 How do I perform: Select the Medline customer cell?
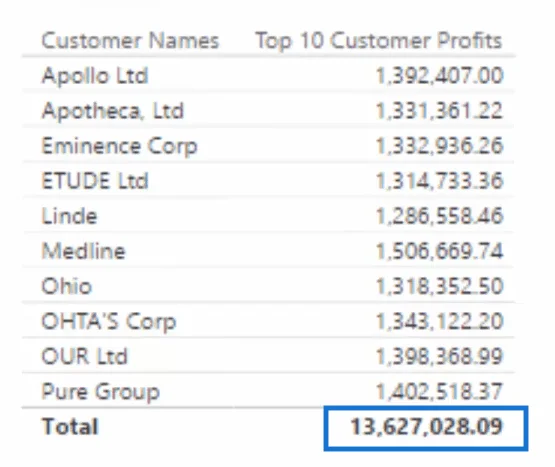coord(84,251)
